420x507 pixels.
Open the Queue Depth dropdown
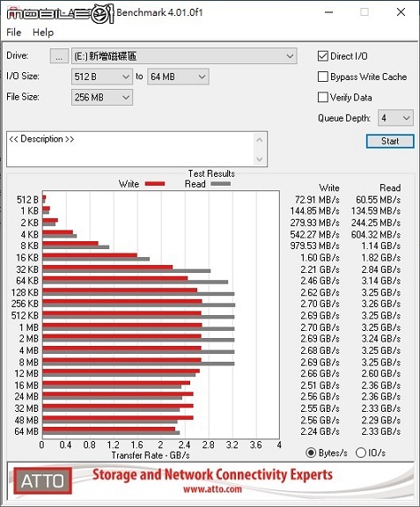tap(395, 118)
